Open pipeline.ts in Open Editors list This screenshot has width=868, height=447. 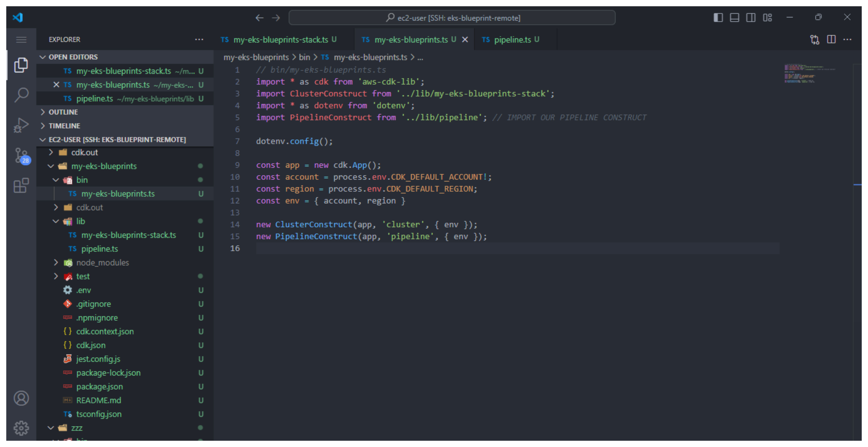[125, 99]
